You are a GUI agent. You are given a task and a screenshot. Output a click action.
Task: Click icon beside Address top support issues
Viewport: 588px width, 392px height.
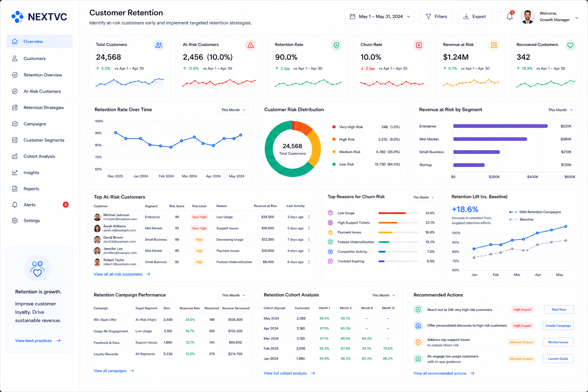point(418,342)
